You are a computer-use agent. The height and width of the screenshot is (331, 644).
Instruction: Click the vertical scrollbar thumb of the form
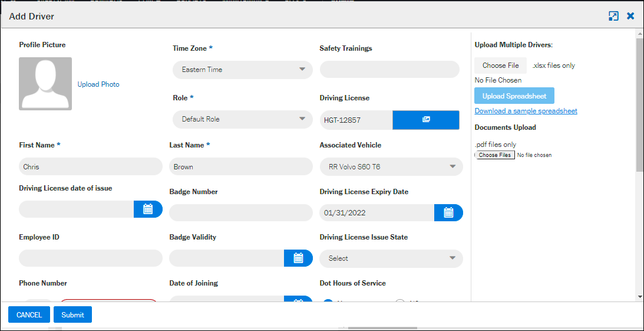639,104
